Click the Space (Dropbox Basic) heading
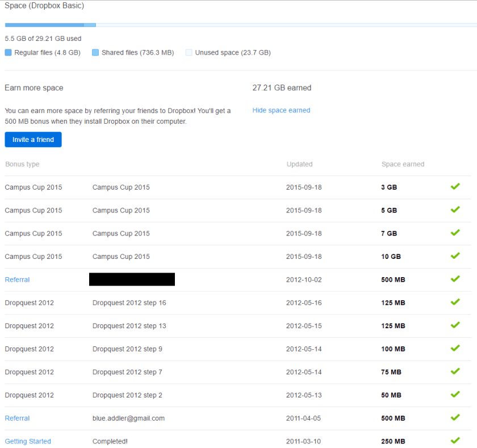Screen dimensions: 477x448 click(44, 6)
